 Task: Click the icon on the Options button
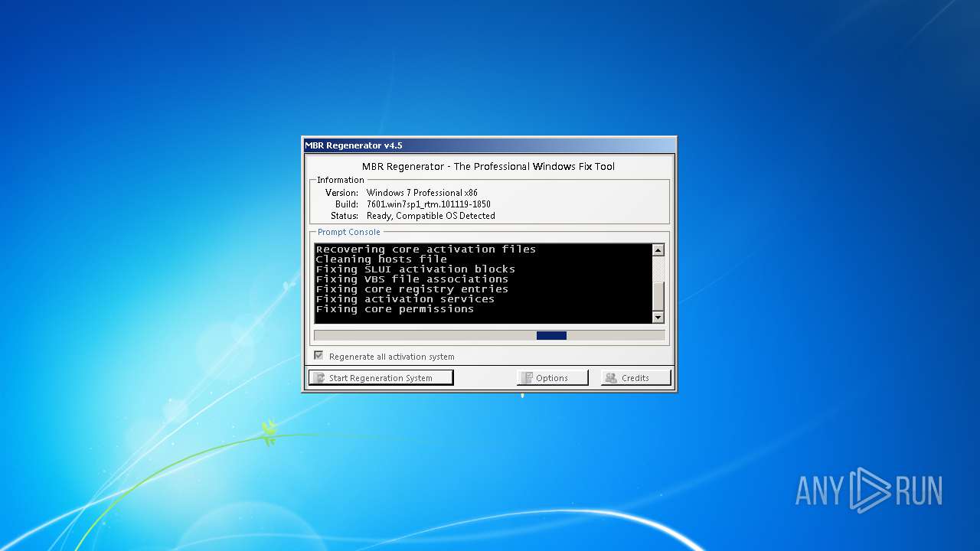528,378
